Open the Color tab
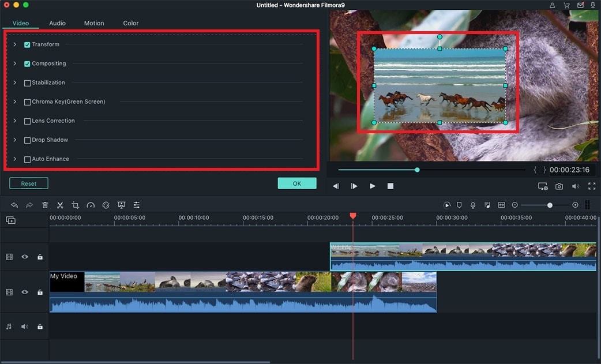This screenshot has height=364, width=601. (131, 23)
